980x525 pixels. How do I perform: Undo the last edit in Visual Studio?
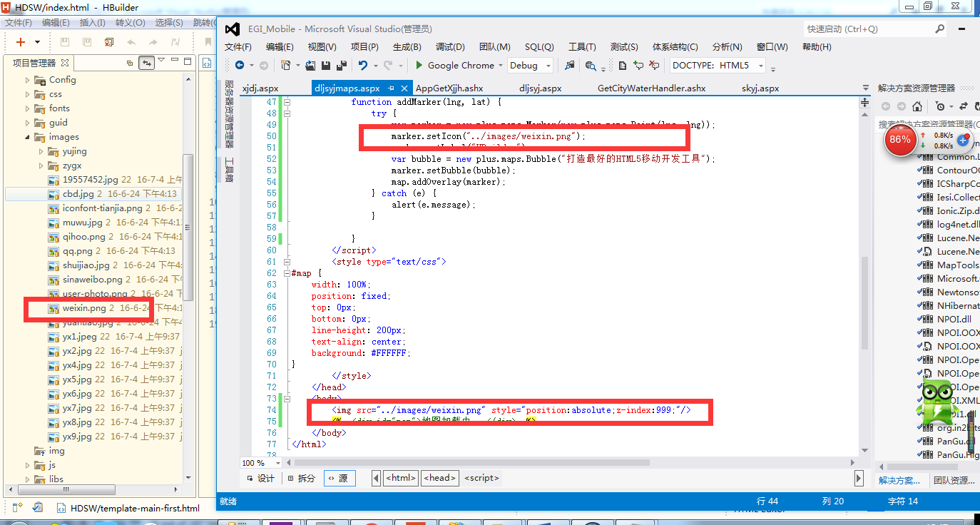363,66
